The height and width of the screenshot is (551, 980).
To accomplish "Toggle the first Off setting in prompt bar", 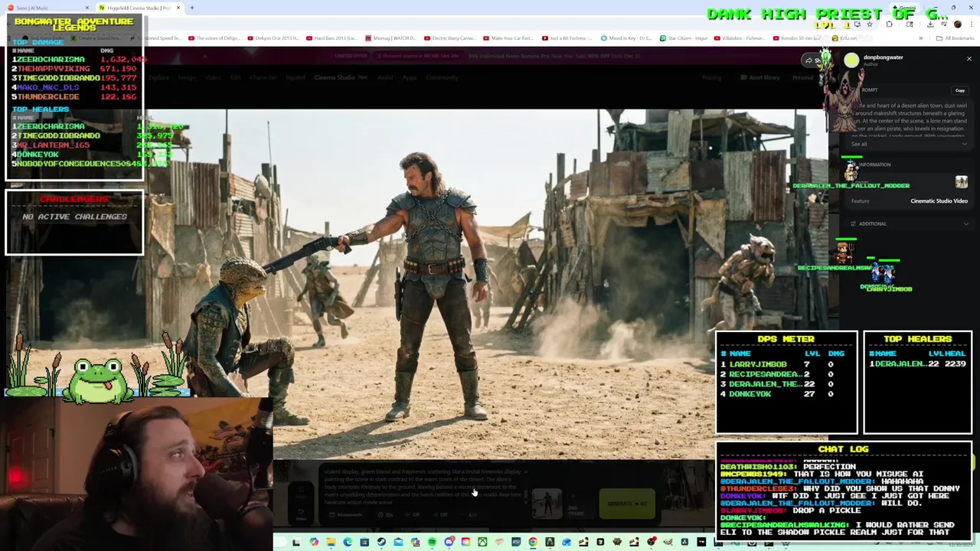I will coord(413,514).
